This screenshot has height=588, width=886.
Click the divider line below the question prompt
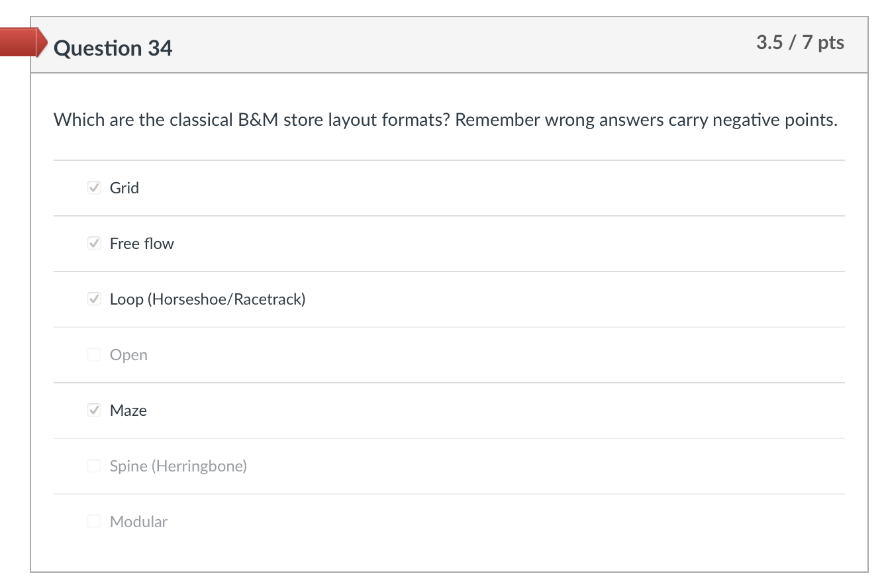(x=449, y=159)
